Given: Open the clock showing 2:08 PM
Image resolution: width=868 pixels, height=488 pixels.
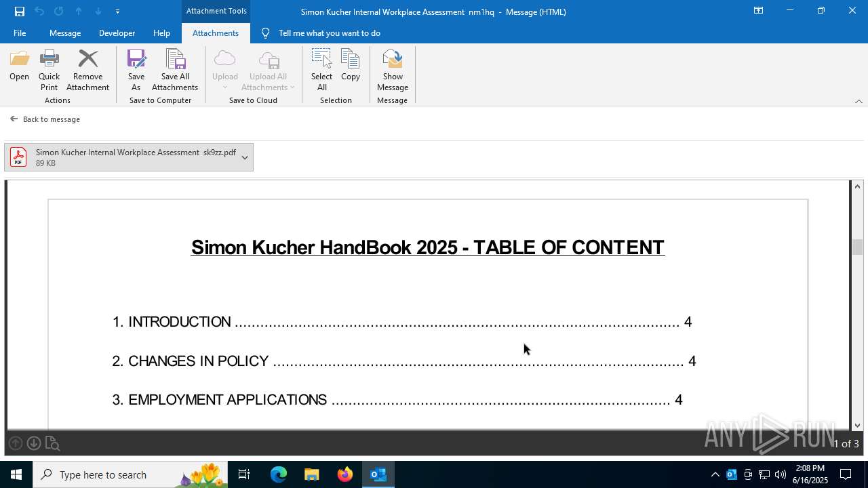Looking at the screenshot, I should (810, 474).
